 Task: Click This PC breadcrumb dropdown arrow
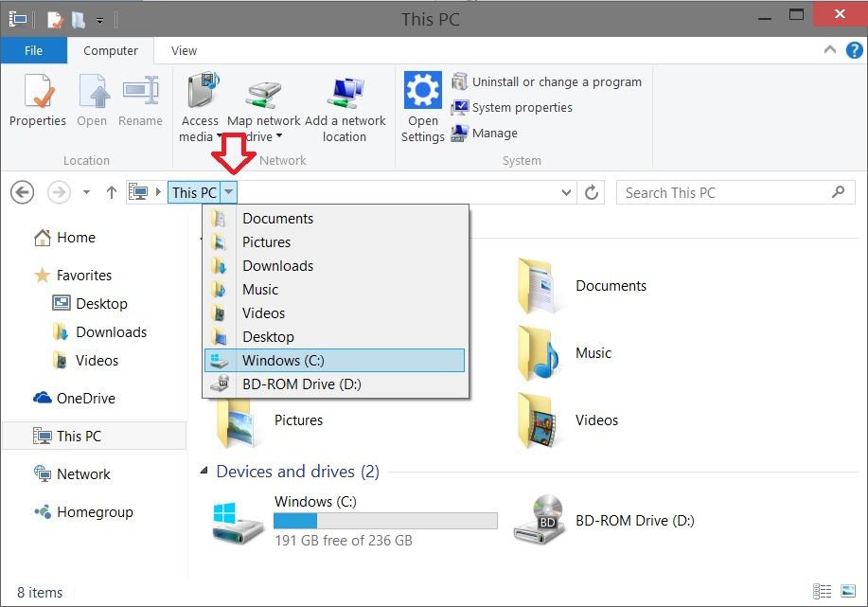[x=229, y=192]
